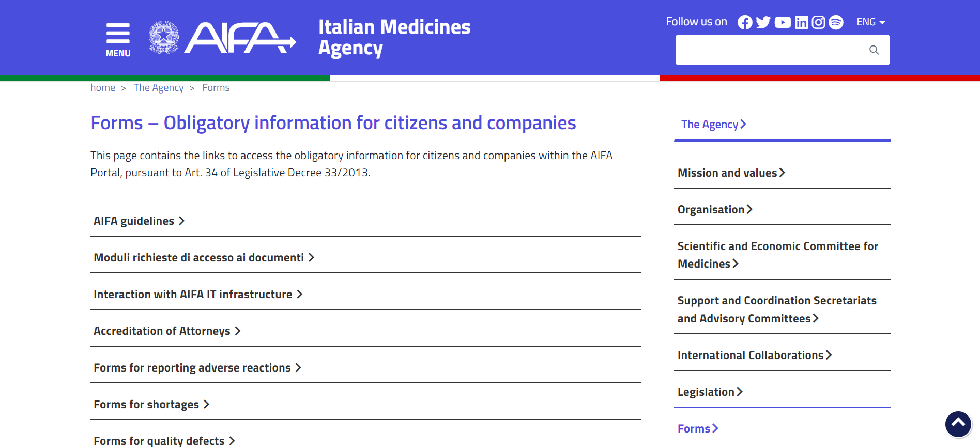Expand Accreditation of Attorneys section

[x=365, y=331]
